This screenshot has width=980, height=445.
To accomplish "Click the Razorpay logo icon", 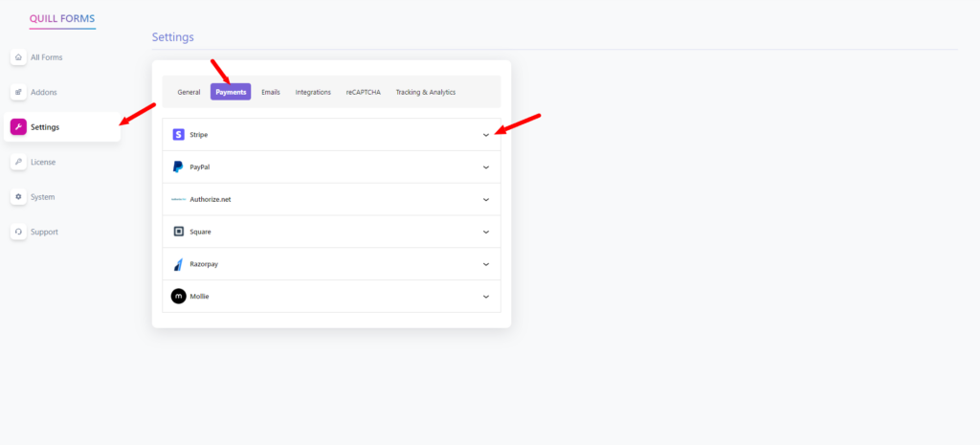I will [178, 264].
